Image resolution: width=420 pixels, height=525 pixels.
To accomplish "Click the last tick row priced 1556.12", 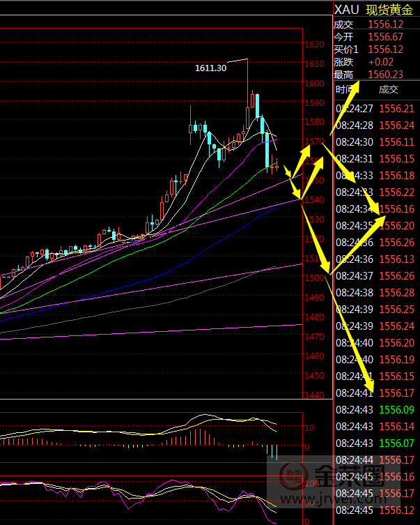I will click(x=376, y=510).
